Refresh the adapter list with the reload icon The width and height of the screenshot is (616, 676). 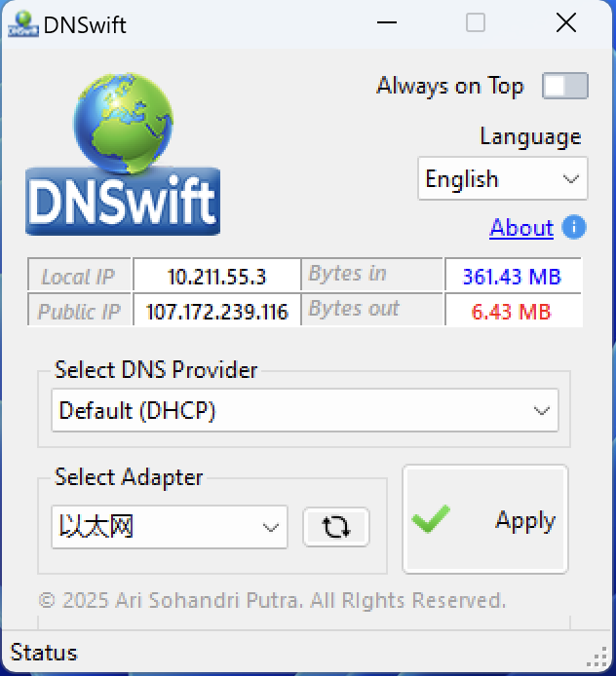336,527
